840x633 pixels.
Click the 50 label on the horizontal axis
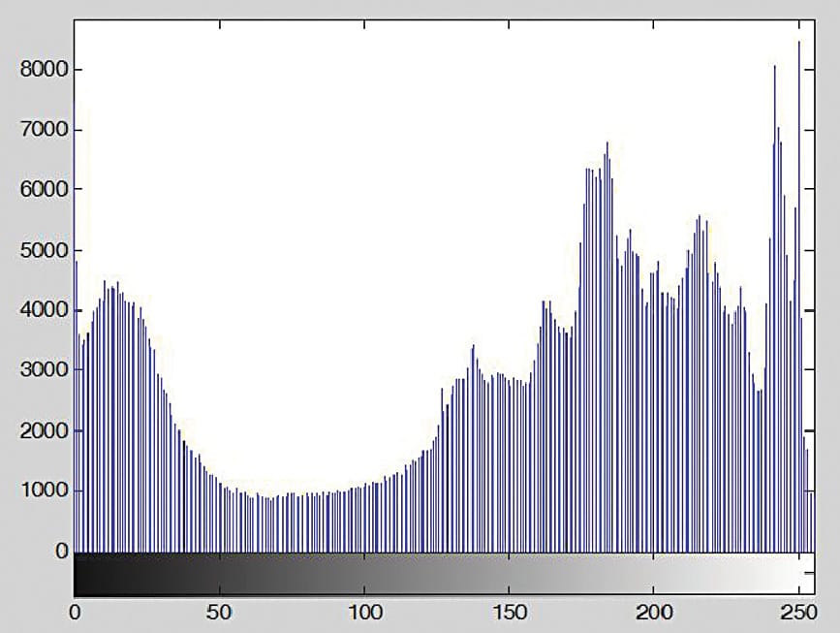220,613
